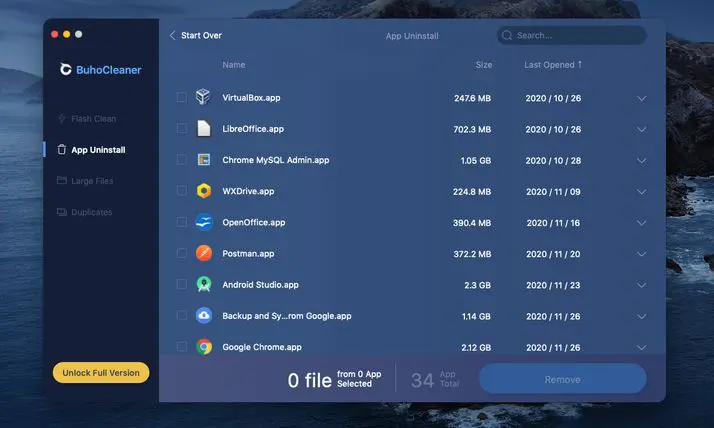Image resolution: width=714 pixels, height=428 pixels.
Task: Click the Android Studio app icon
Action: pyautogui.click(x=204, y=284)
